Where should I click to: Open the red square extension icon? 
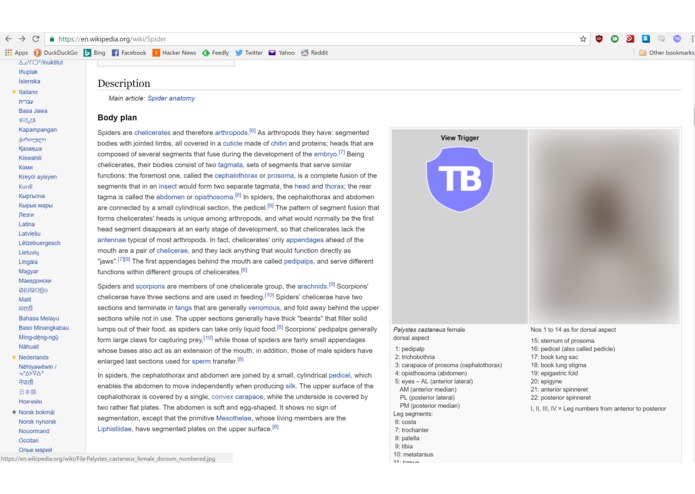630,39
